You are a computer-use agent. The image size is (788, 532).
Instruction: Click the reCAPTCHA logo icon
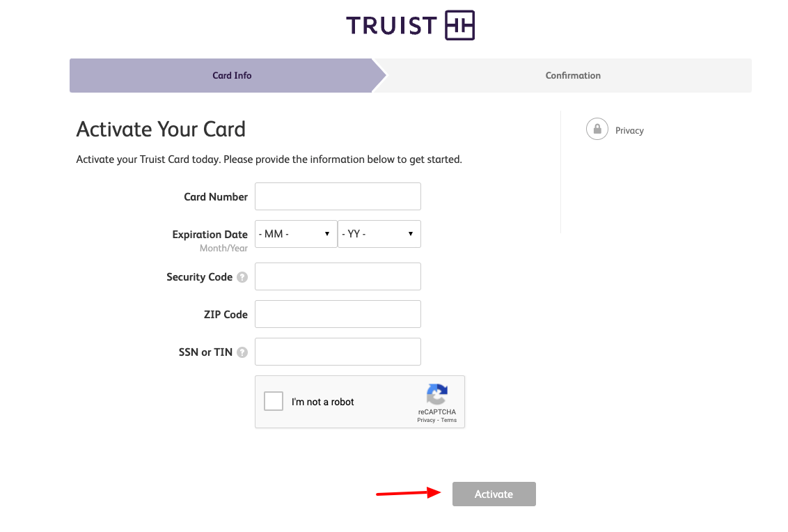[437, 396]
